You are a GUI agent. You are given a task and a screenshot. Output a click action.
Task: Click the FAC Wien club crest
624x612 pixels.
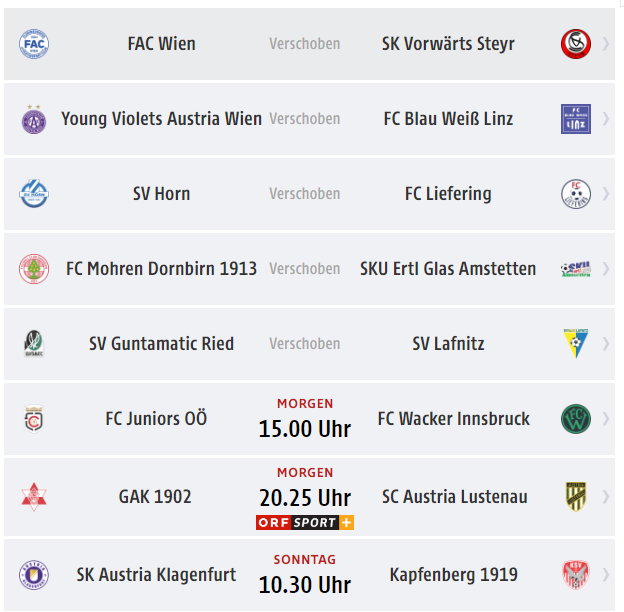point(34,44)
